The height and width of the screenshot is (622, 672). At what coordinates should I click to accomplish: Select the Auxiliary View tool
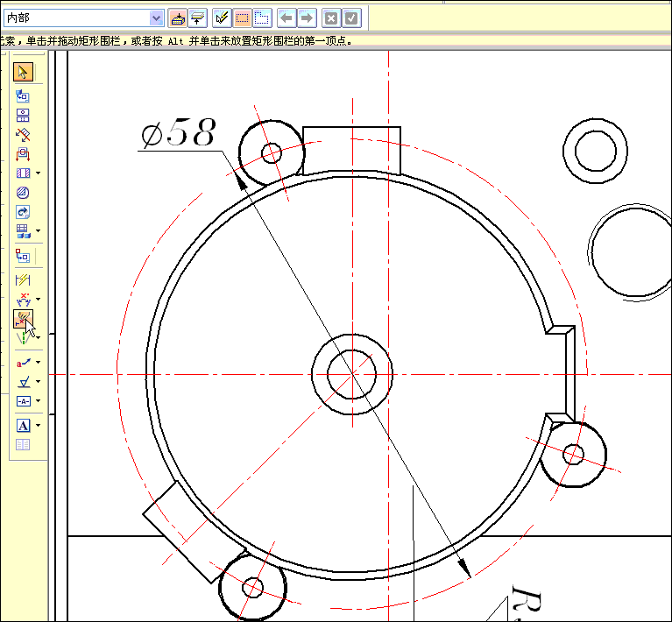click(23, 135)
